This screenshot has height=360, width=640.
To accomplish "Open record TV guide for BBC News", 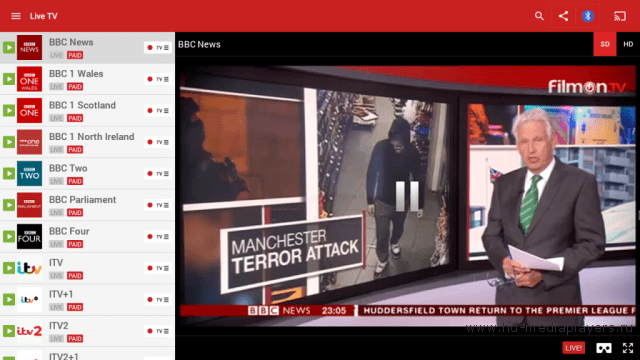I will click(158, 47).
